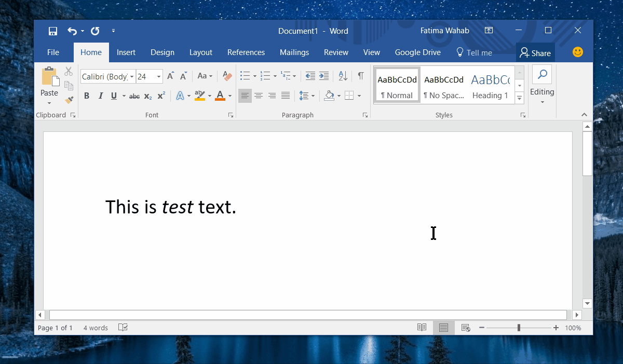Apply center alignment
This screenshot has width=623, height=364.
[258, 96]
